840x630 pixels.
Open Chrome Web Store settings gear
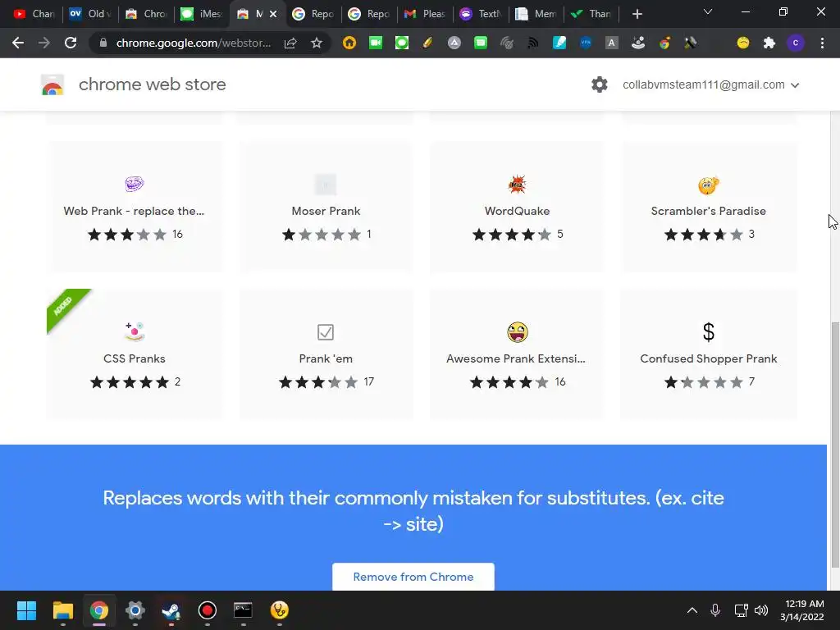600,84
